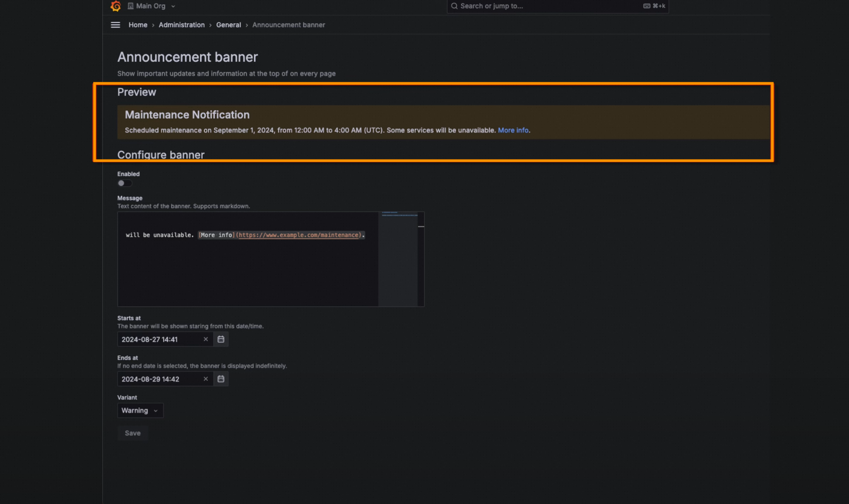The width and height of the screenshot is (849, 504).
Task: Open the hamburger navigation menu
Action: point(115,25)
